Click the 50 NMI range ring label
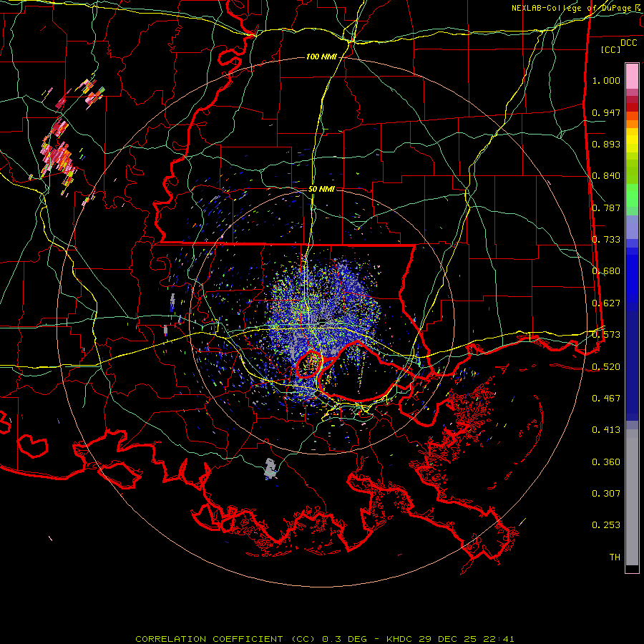The height and width of the screenshot is (644, 644). (321, 189)
